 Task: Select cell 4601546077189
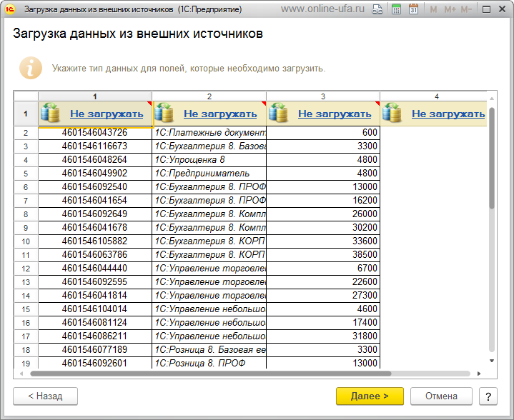click(95, 349)
